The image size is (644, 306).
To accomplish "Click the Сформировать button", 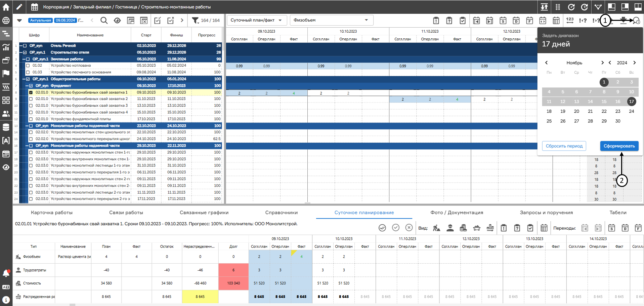I will [619, 146].
